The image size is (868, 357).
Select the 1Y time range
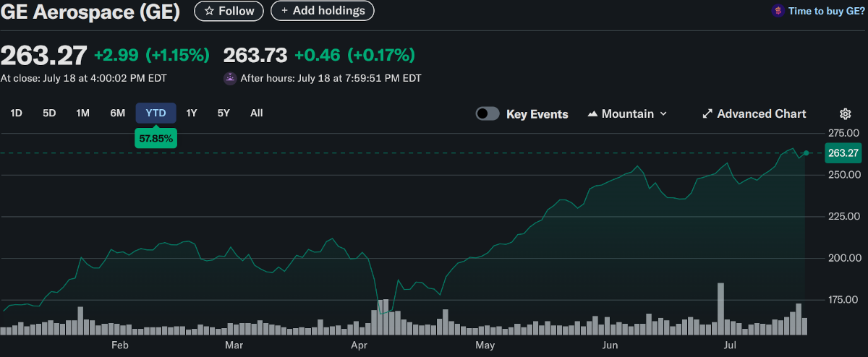tap(192, 113)
